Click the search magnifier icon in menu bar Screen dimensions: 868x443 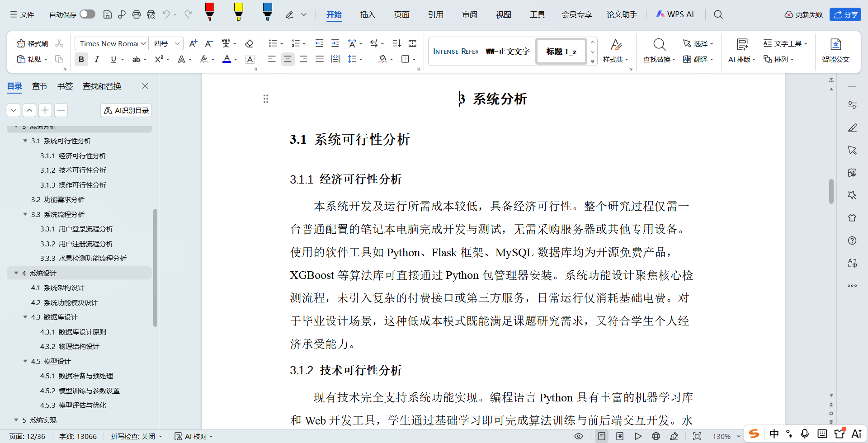coord(718,14)
